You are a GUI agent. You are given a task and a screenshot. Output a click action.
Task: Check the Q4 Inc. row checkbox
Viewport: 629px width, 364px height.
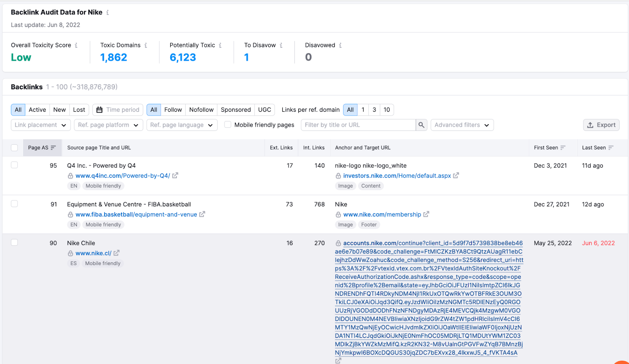click(15, 165)
